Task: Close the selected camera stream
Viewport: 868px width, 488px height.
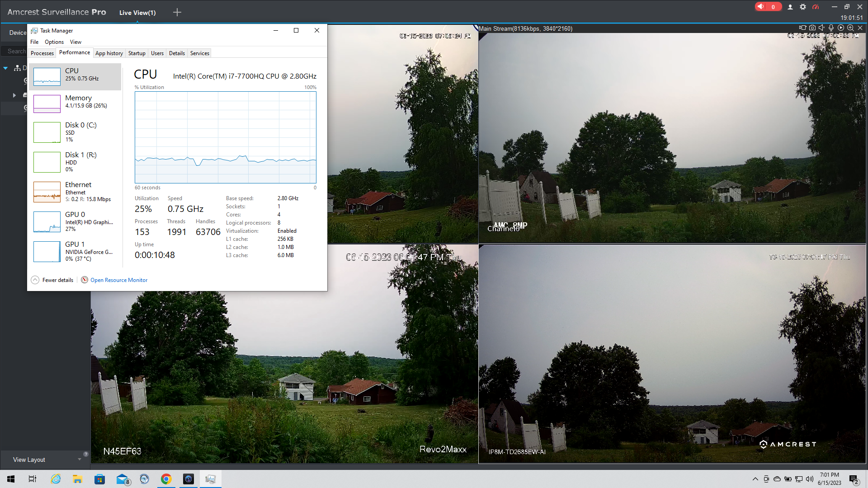Action: click(860, 28)
